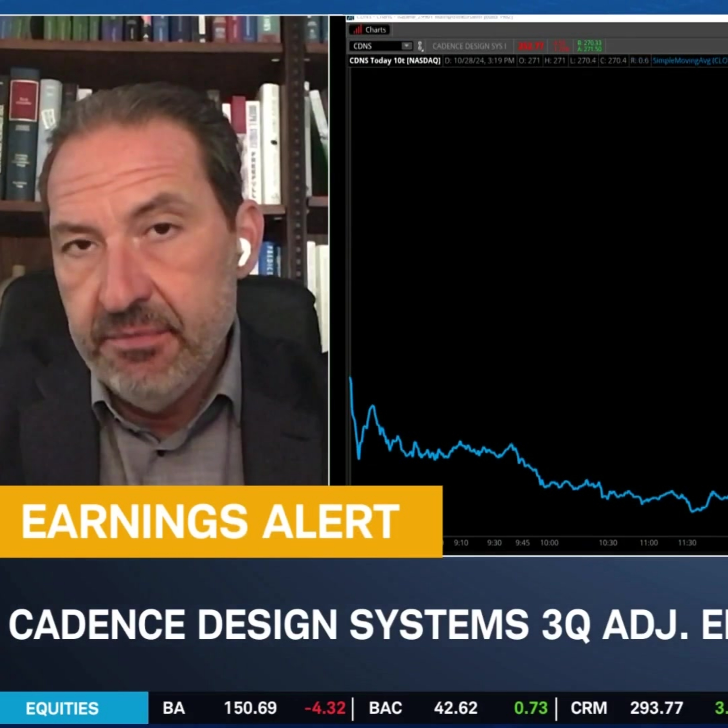Click the red Charts bar icon
The height and width of the screenshot is (728, 728).
point(358,30)
